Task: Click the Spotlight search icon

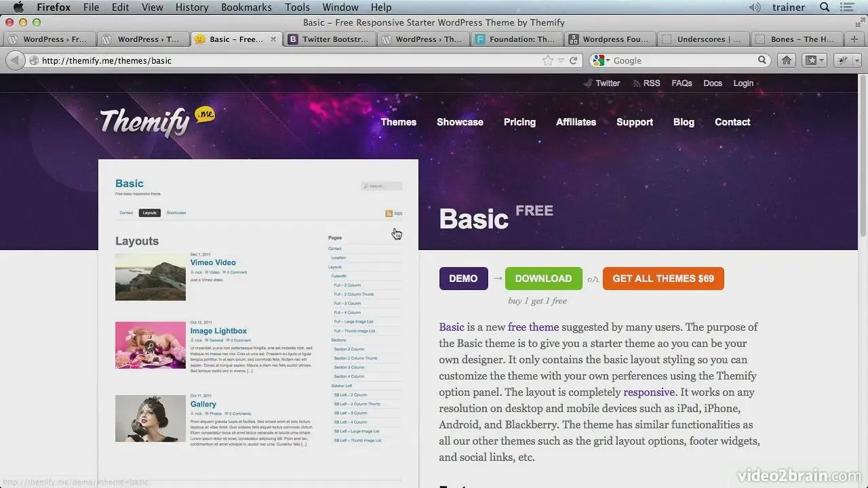Action: (x=825, y=7)
